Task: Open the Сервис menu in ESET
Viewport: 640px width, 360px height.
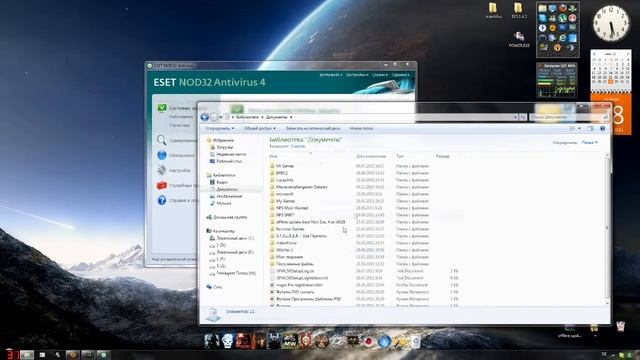Action: coord(380,75)
